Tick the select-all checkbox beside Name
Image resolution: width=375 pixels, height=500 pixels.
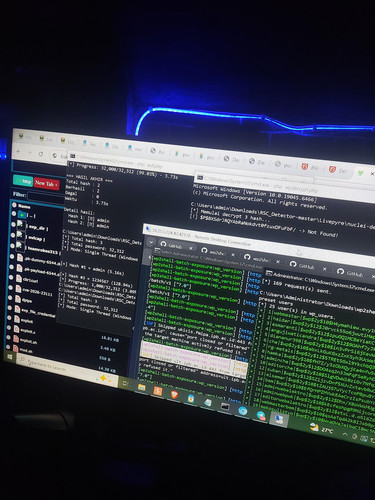(14, 204)
